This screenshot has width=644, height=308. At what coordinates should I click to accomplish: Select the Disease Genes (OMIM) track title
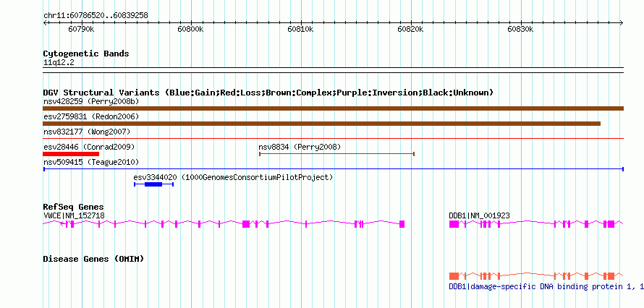[93, 259]
